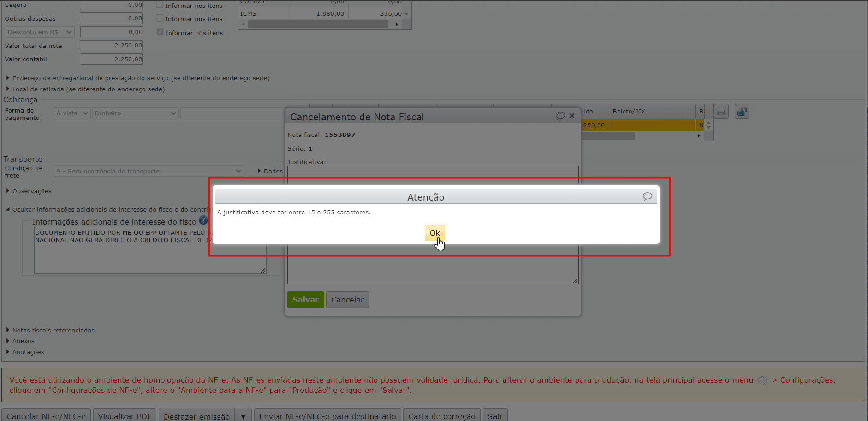Click the Valor contábil field
868x421 pixels.
pyautogui.click(x=111, y=59)
